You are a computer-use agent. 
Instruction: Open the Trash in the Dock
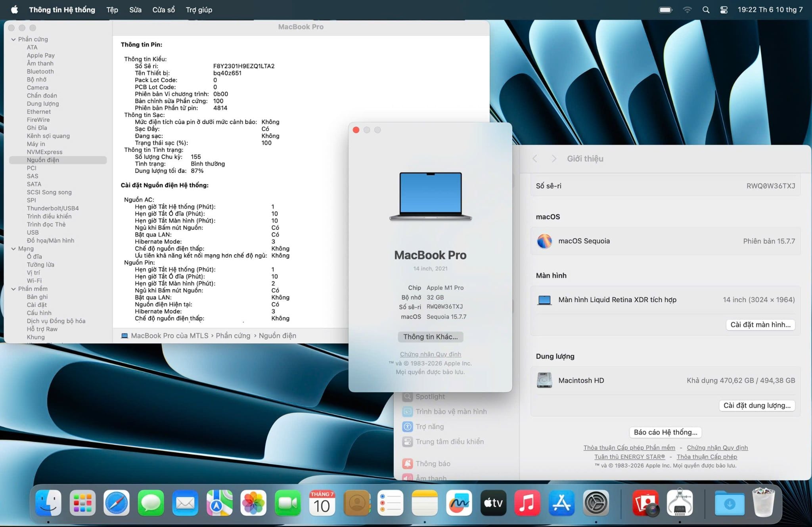764,503
